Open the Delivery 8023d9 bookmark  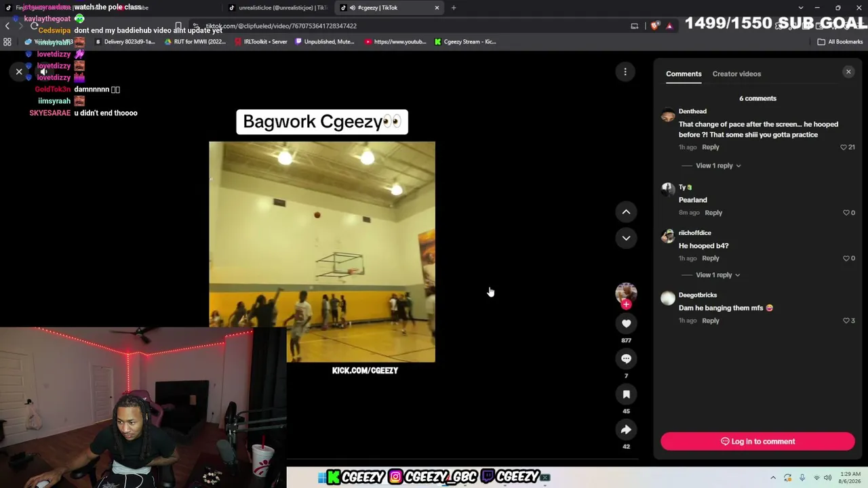point(125,41)
